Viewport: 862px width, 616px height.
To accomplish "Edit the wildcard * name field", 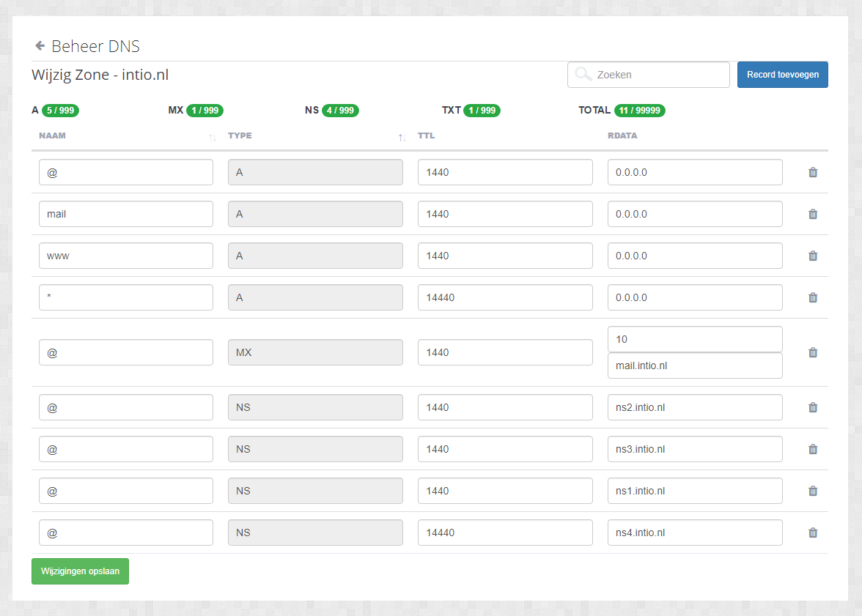I will click(x=126, y=298).
